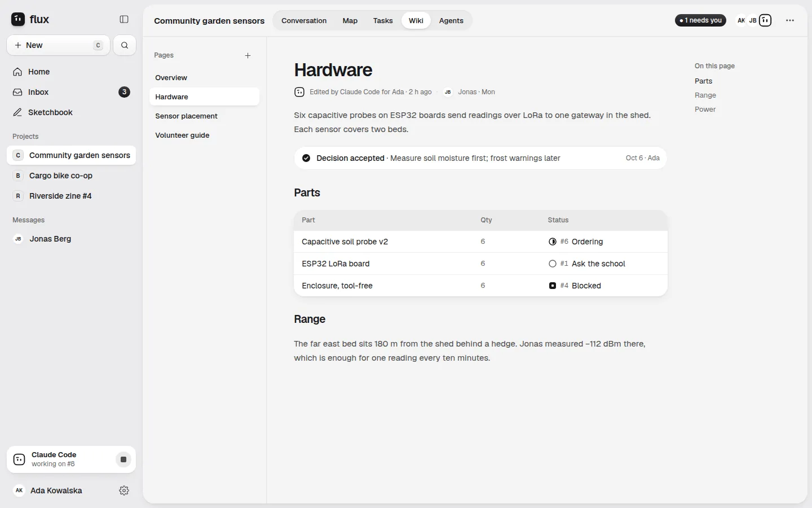Click blocked status icon for #4
Viewport: 812px width, 508px height.
tap(553, 286)
